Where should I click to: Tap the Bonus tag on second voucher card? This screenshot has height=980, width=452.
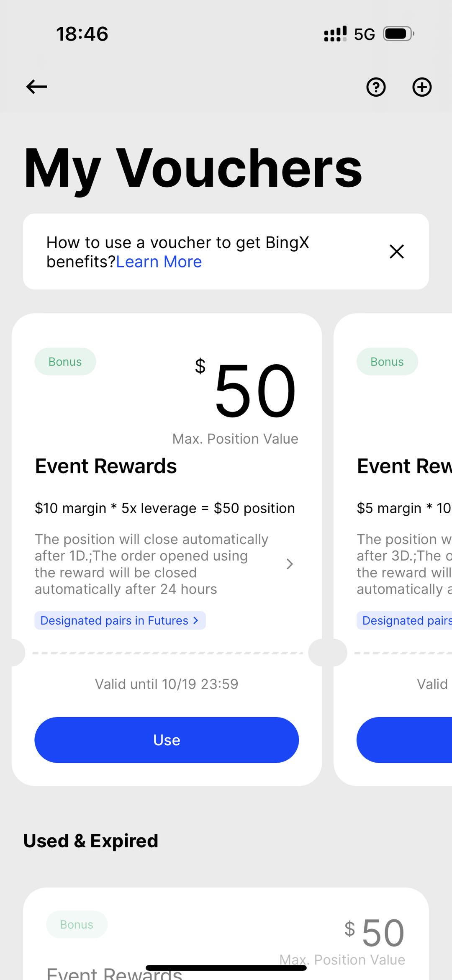pyautogui.click(x=387, y=362)
